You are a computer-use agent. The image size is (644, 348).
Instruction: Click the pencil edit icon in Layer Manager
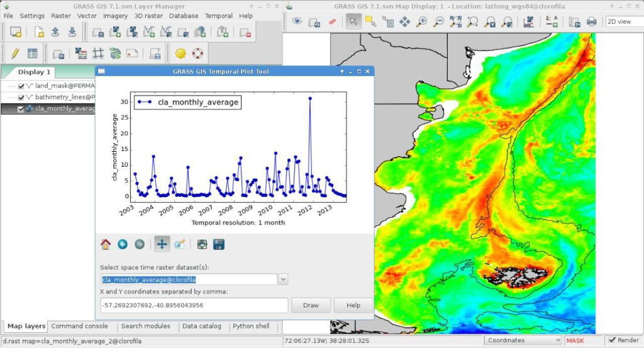[x=15, y=53]
